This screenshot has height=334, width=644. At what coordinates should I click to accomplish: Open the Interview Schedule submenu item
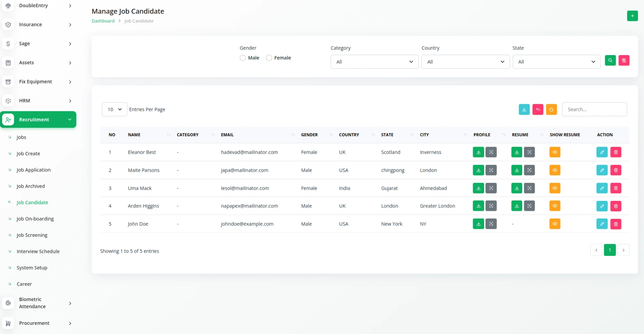38,251
